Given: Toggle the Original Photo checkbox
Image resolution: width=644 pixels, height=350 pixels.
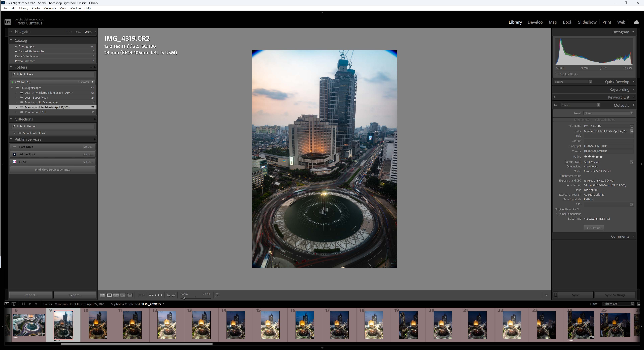Looking at the screenshot, I should point(557,74).
